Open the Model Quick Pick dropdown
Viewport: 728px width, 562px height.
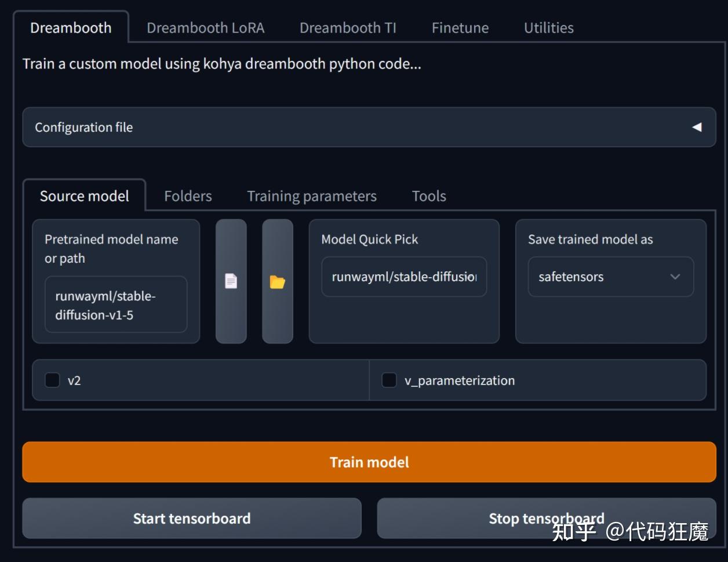(x=404, y=277)
